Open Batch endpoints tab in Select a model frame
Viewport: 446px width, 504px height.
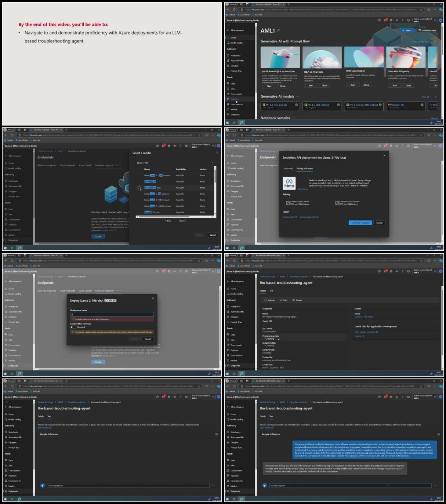click(68, 165)
